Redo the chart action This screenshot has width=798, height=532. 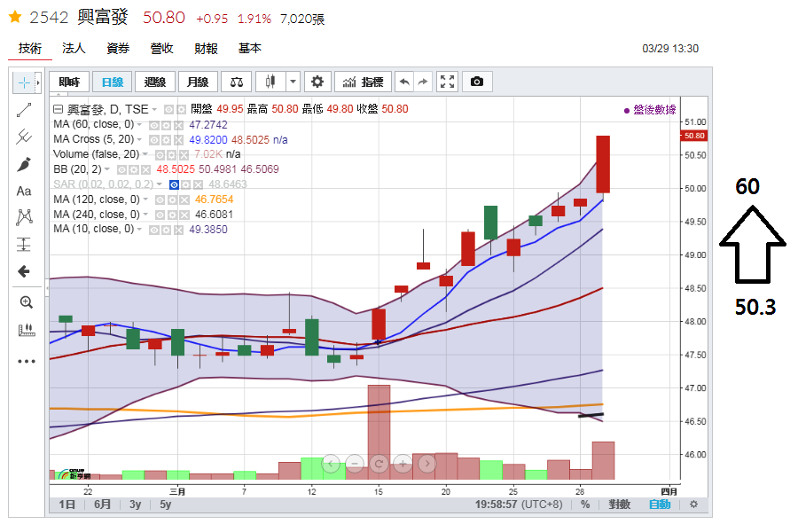pos(423,82)
